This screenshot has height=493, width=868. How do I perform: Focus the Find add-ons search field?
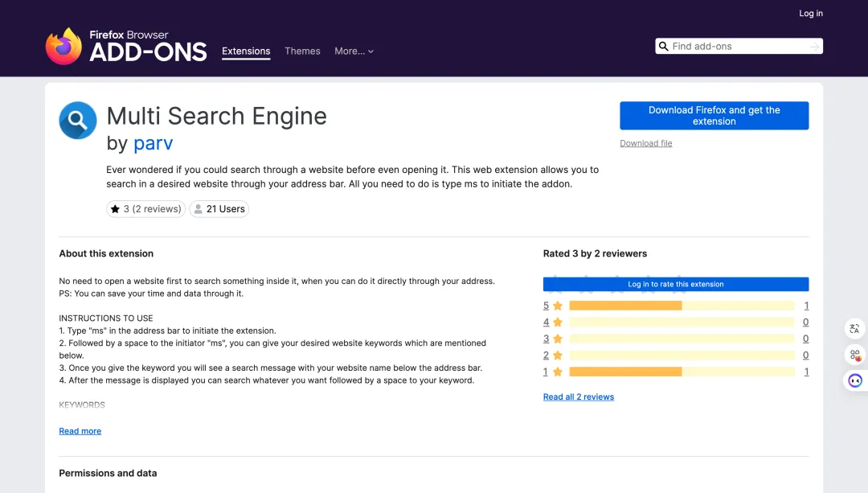[x=738, y=47]
